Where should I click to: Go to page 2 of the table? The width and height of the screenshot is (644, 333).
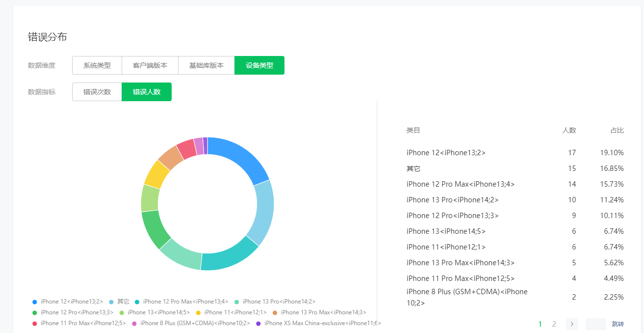click(554, 324)
